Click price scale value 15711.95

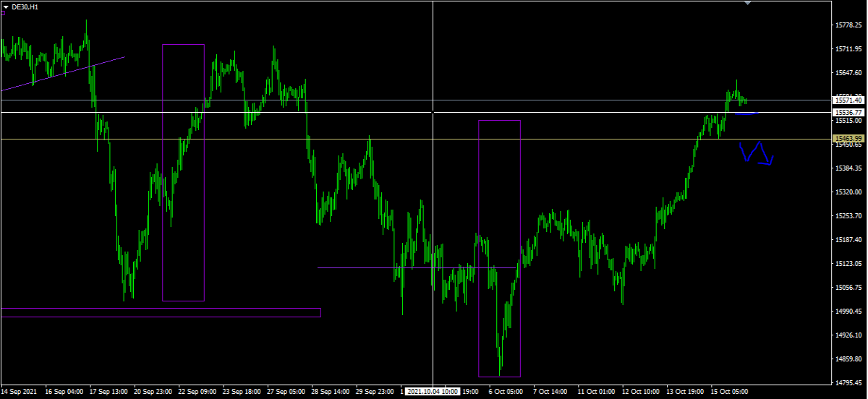848,49
